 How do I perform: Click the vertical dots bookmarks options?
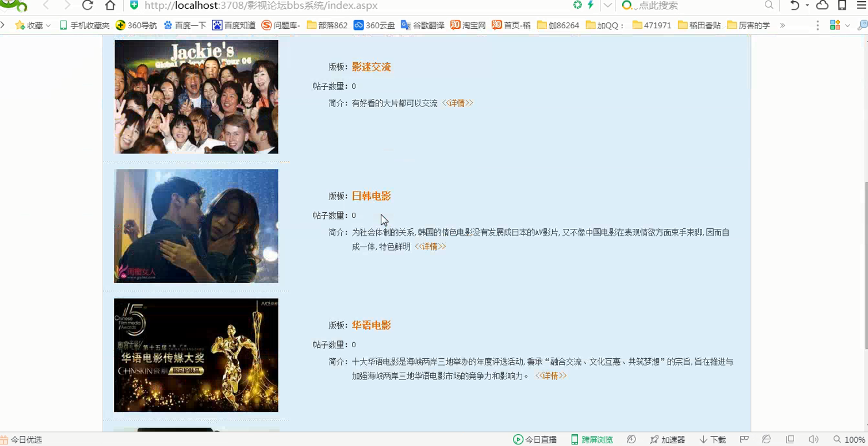[x=817, y=26]
